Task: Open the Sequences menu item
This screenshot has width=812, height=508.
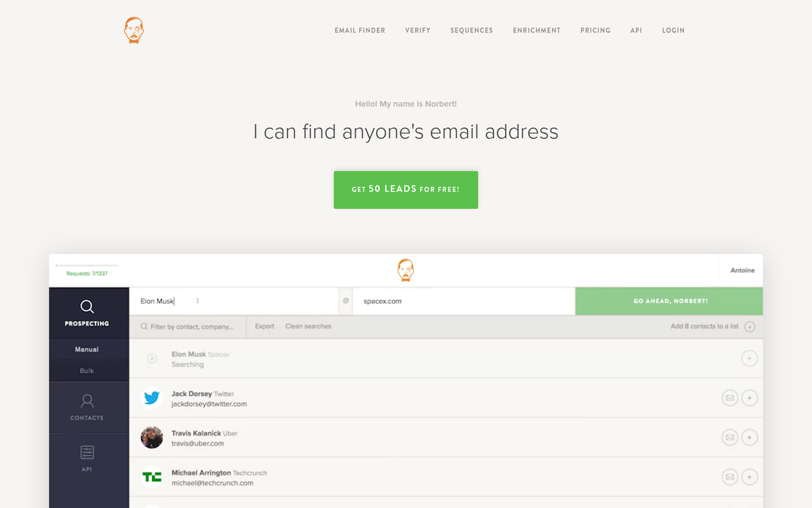Action: 472,30
